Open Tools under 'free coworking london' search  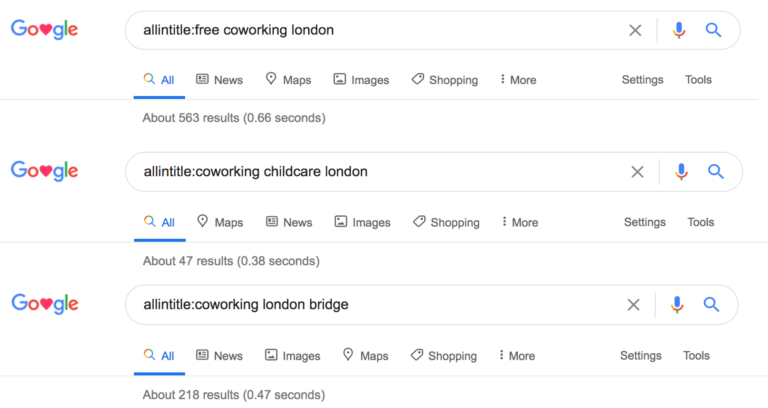[698, 79]
